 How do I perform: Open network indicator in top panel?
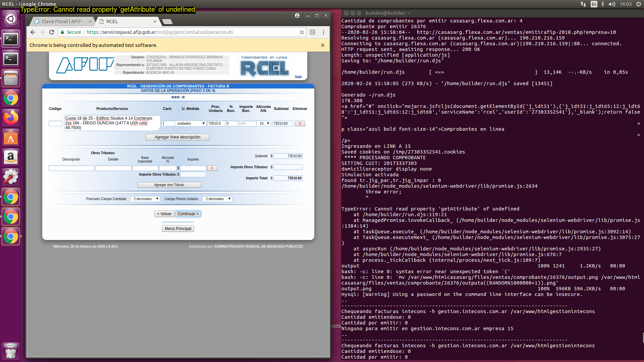pyautogui.click(x=583, y=4)
